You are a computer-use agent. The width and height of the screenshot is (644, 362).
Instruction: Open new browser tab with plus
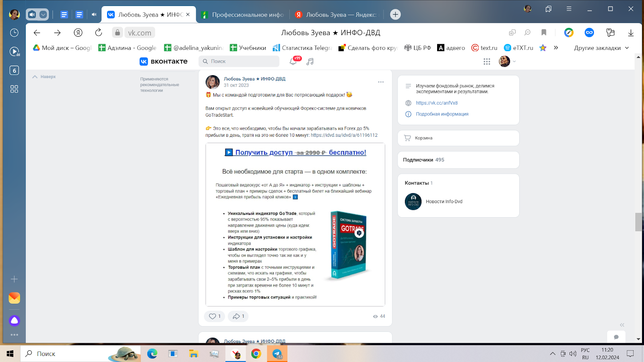[x=396, y=14]
